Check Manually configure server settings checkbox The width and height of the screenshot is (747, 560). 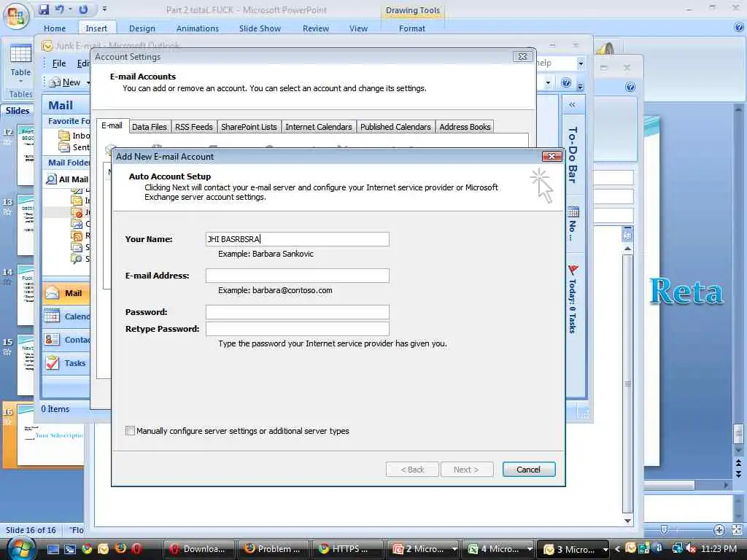tap(130, 430)
